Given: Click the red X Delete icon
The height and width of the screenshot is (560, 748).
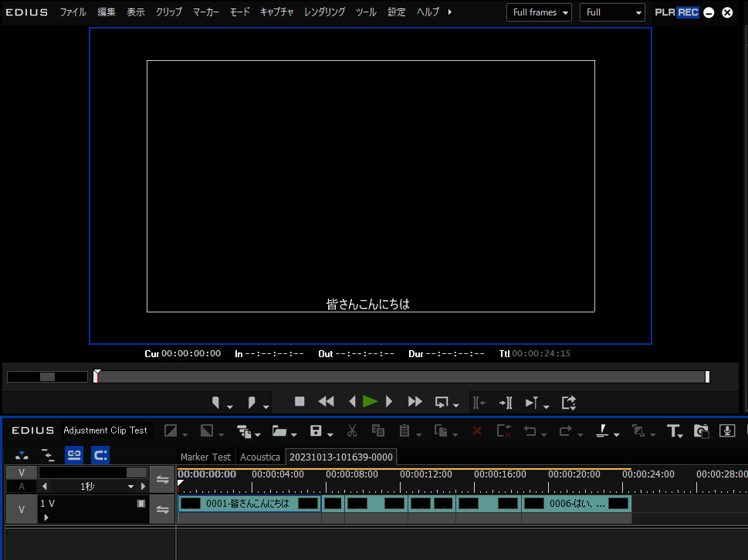Looking at the screenshot, I should (477, 431).
